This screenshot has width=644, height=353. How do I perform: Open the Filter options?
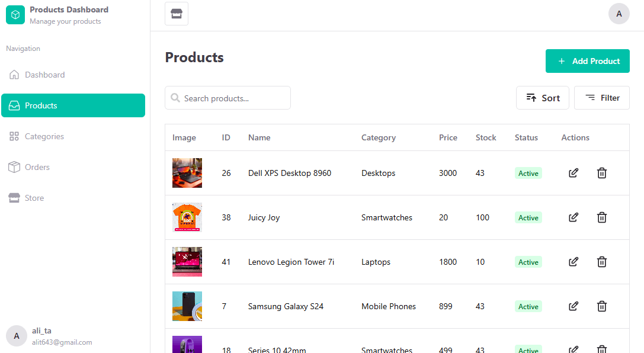602,98
